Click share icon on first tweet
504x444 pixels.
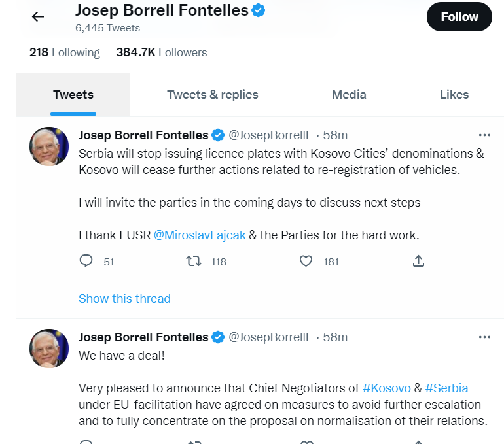[x=419, y=261]
